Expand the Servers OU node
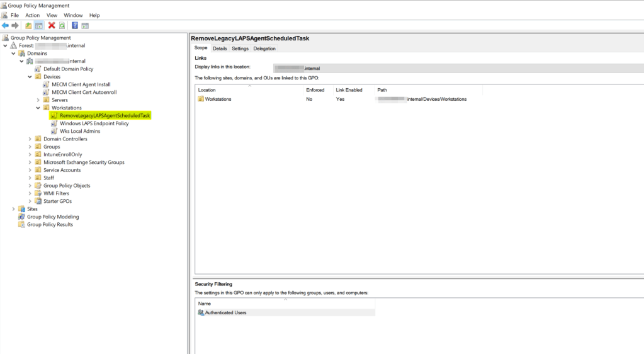Image resolution: width=644 pixels, height=354 pixels. 38,100
